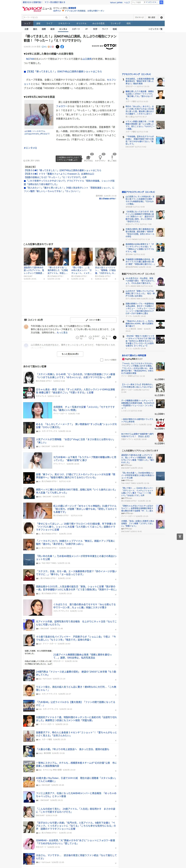Click the keyword search magnifier icon
The width and height of the screenshot is (186, 868).
[66, 18]
